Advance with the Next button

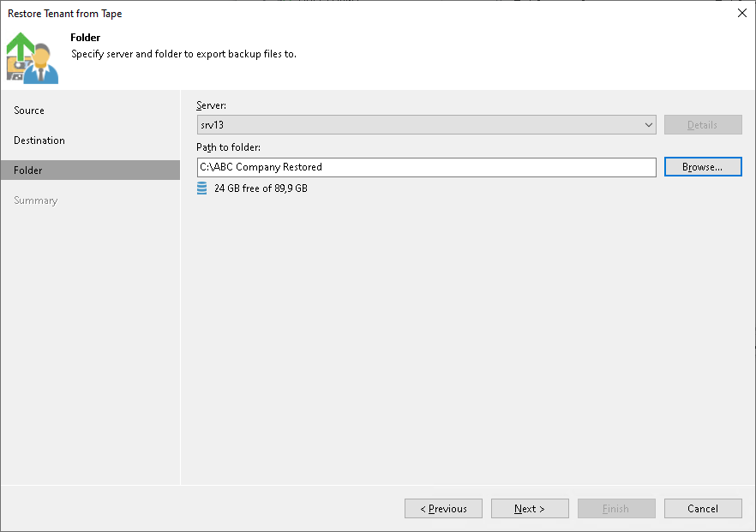click(530, 508)
